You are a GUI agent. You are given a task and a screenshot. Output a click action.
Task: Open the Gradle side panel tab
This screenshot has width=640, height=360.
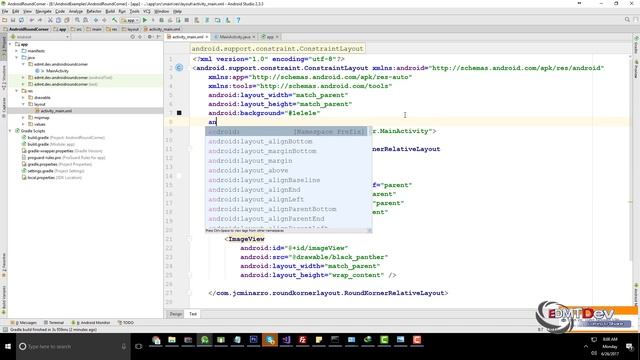click(x=636, y=45)
